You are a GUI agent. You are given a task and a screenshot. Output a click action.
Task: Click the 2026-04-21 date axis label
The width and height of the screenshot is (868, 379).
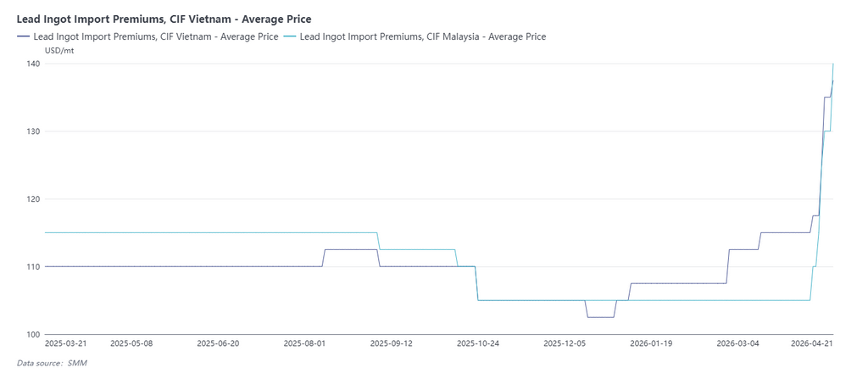point(811,344)
